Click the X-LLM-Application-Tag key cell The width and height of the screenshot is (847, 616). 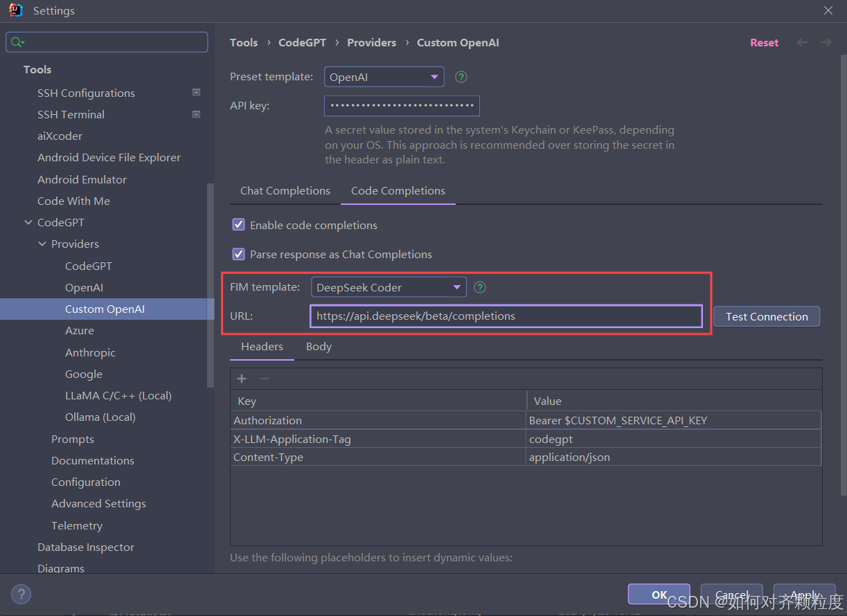(x=378, y=439)
